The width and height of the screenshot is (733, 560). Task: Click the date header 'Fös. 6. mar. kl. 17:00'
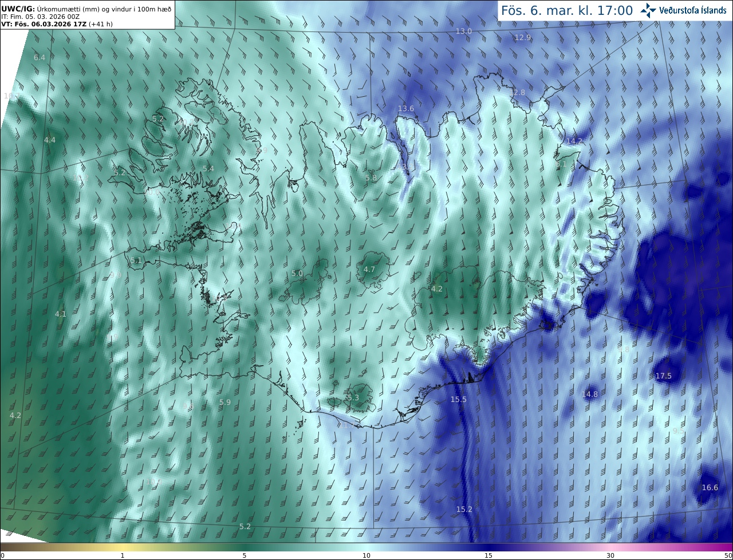point(567,10)
